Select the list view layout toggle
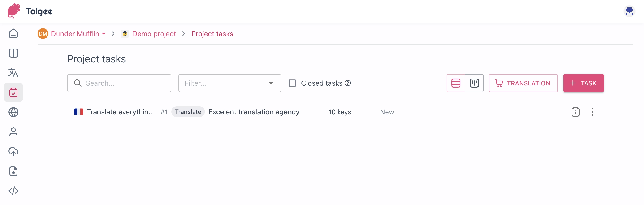The image size is (644, 205). 456,83
